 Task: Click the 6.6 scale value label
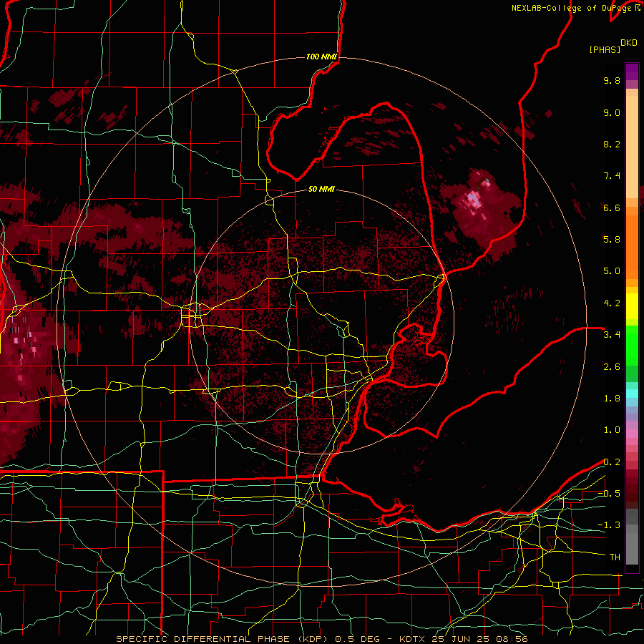click(x=612, y=208)
